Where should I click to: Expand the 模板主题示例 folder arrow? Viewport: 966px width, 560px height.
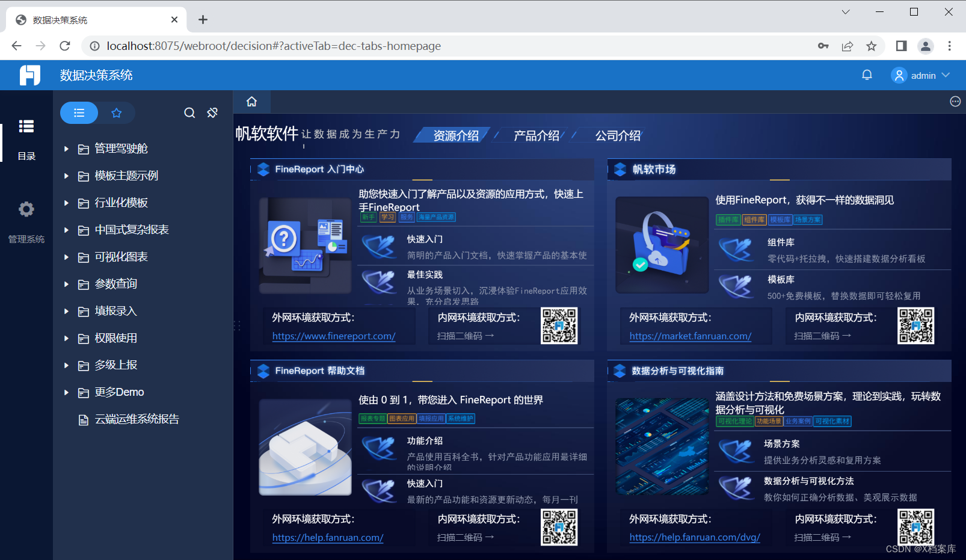point(66,176)
